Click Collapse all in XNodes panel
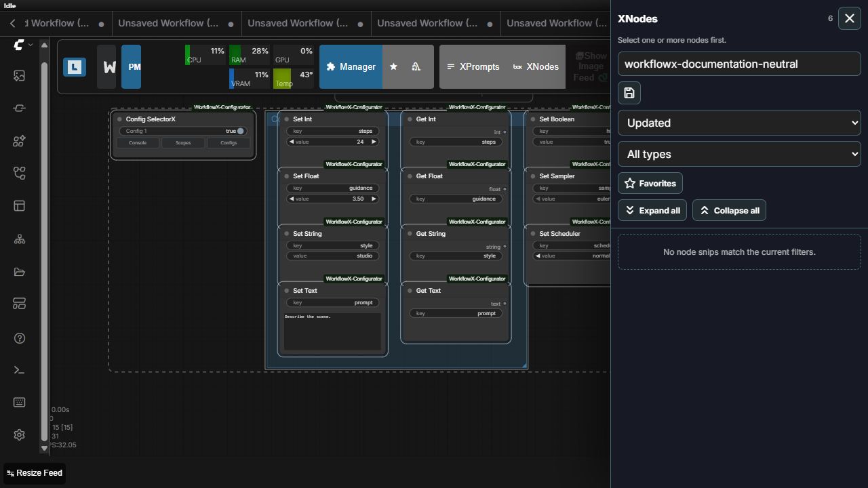Image resolution: width=868 pixels, height=488 pixels. (x=729, y=210)
